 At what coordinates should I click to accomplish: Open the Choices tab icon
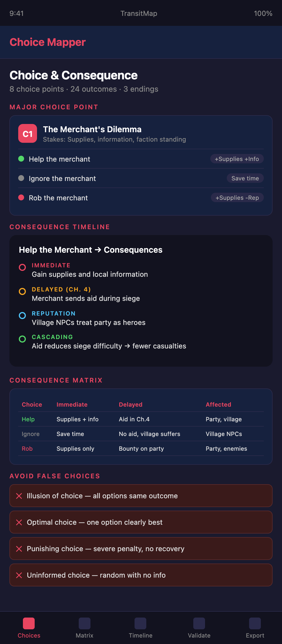pos(29,623)
